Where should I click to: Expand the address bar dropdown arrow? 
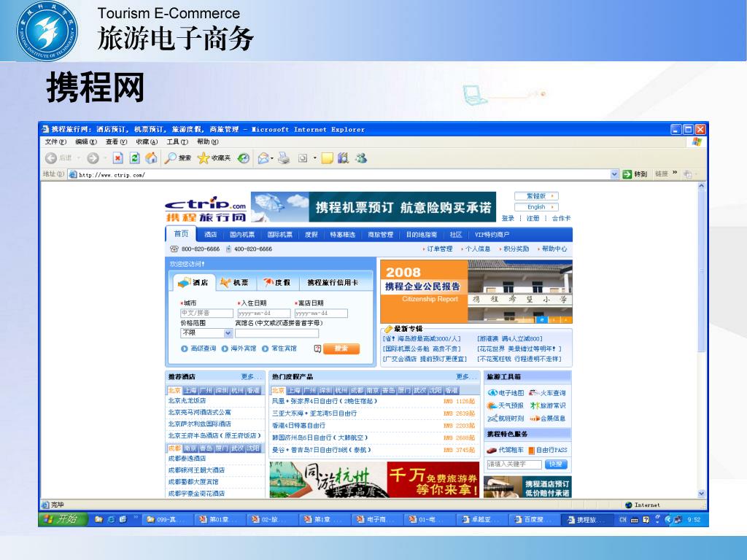(614, 174)
